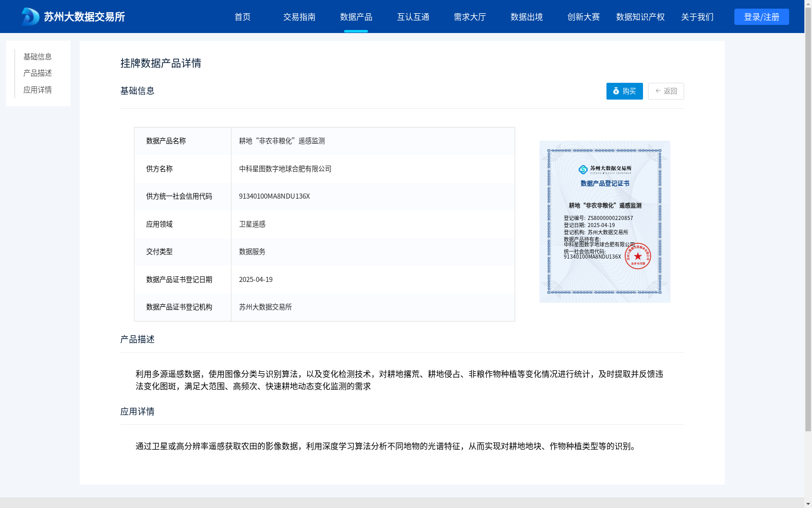The height and width of the screenshot is (508, 812).
Task: Click the red seal stamp on certificate
Action: (x=638, y=256)
